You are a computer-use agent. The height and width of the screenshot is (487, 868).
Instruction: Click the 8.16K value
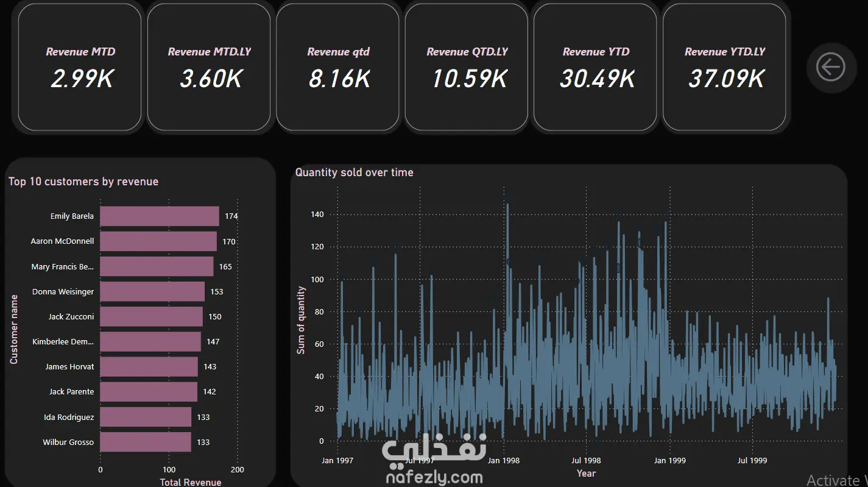(339, 79)
